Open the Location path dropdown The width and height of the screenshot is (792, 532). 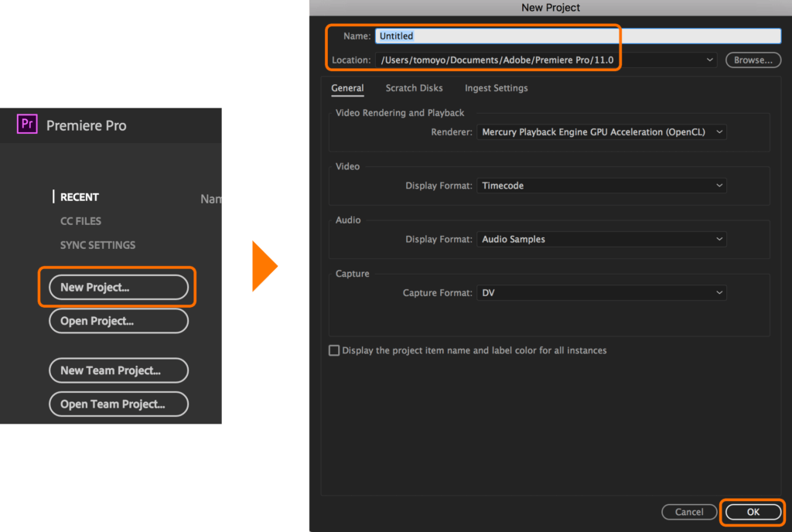545,60
